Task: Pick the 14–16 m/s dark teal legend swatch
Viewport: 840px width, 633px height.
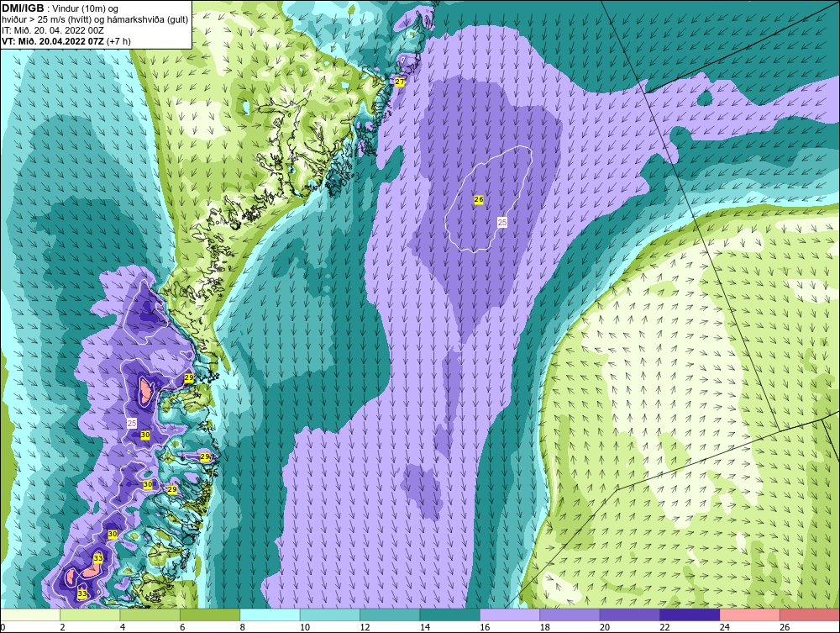Action: [450, 615]
